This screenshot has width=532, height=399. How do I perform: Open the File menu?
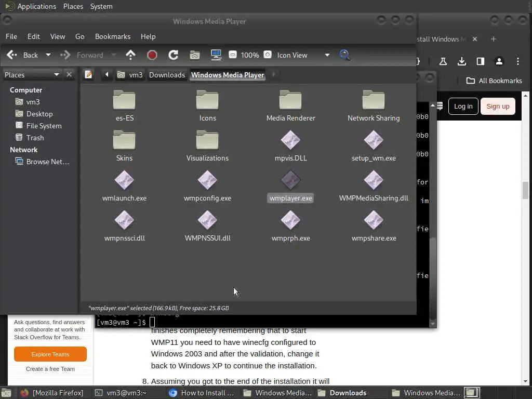pos(11,36)
